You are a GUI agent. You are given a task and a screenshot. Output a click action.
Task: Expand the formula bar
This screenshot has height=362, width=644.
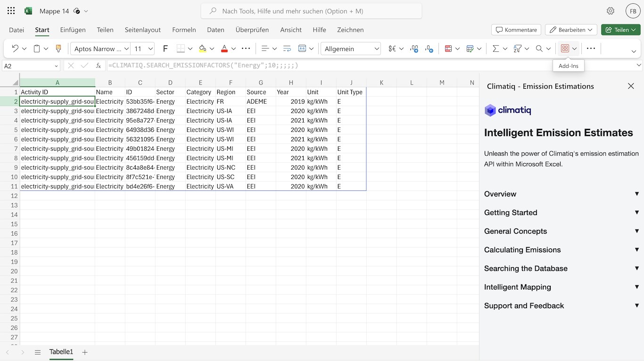639,66
